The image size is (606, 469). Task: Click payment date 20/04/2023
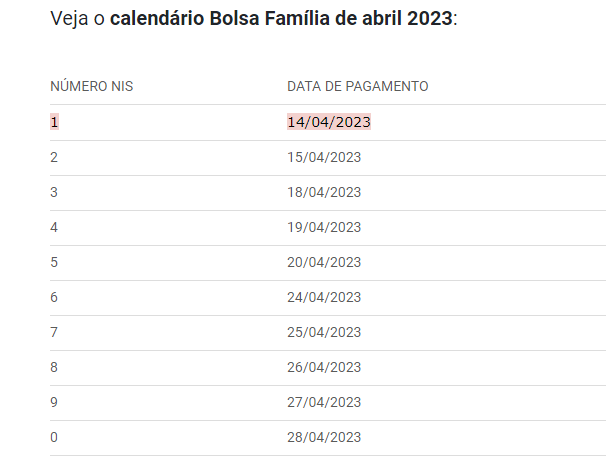point(324,262)
